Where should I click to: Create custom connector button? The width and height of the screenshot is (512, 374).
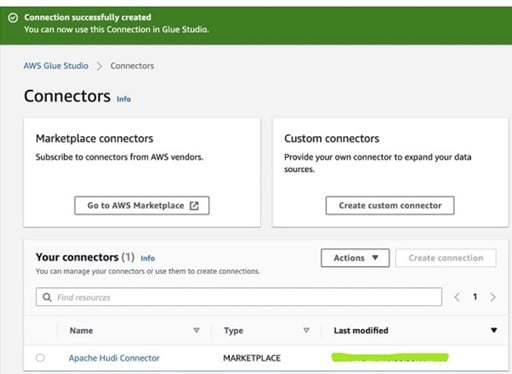(390, 205)
